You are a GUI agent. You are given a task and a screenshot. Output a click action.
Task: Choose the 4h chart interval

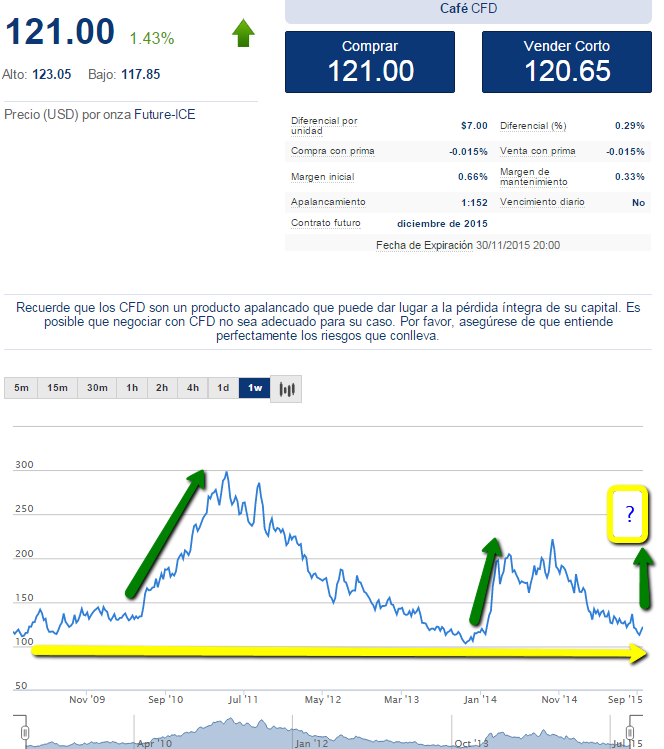pyautogui.click(x=193, y=388)
